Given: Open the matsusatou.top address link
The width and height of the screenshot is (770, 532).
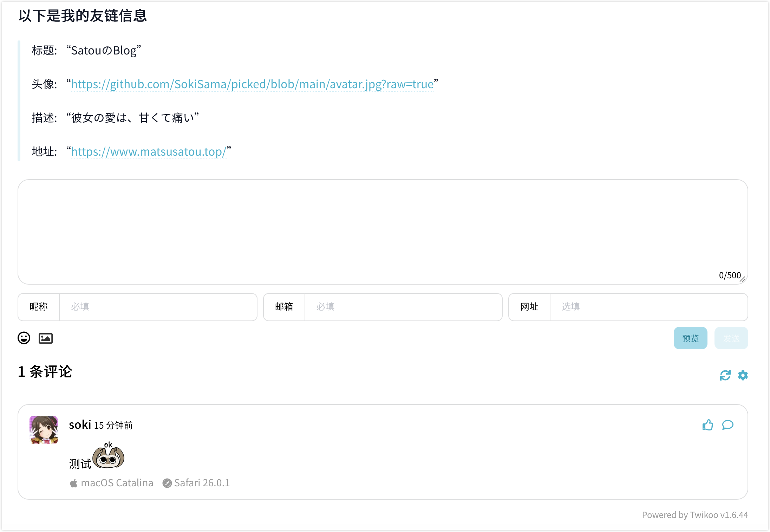Looking at the screenshot, I should tap(148, 152).
